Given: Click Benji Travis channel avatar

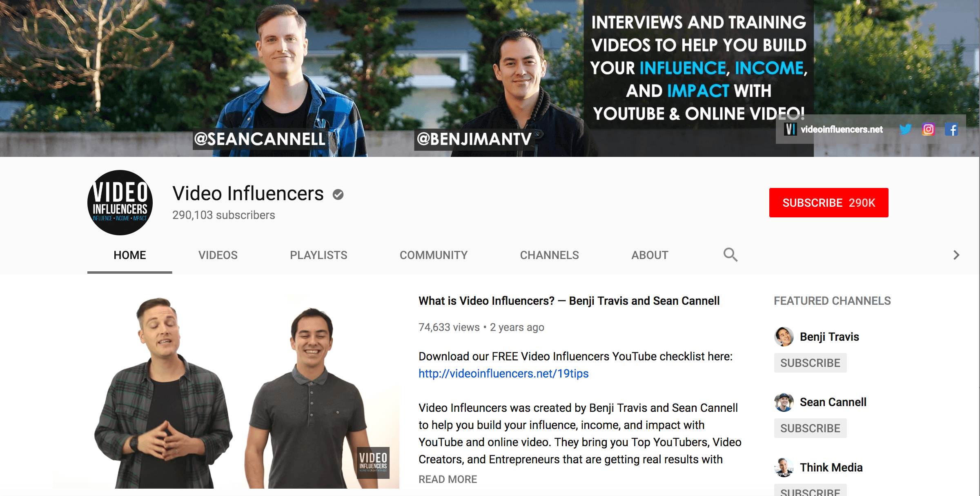Looking at the screenshot, I should [x=784, y=337].
